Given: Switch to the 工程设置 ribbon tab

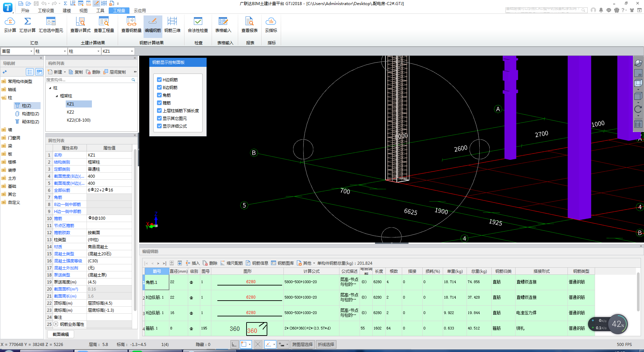Looking at the screenshot, I should 46,10.
